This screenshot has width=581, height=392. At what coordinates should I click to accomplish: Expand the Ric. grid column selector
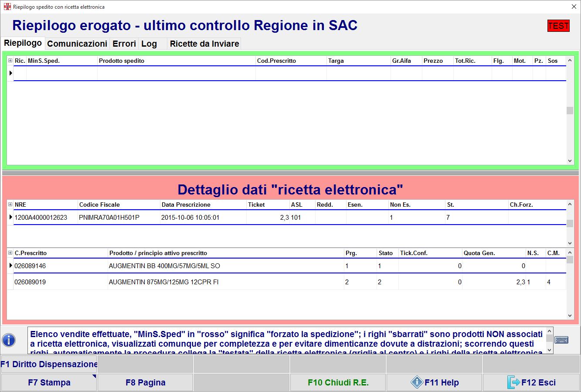click(10, 61)
